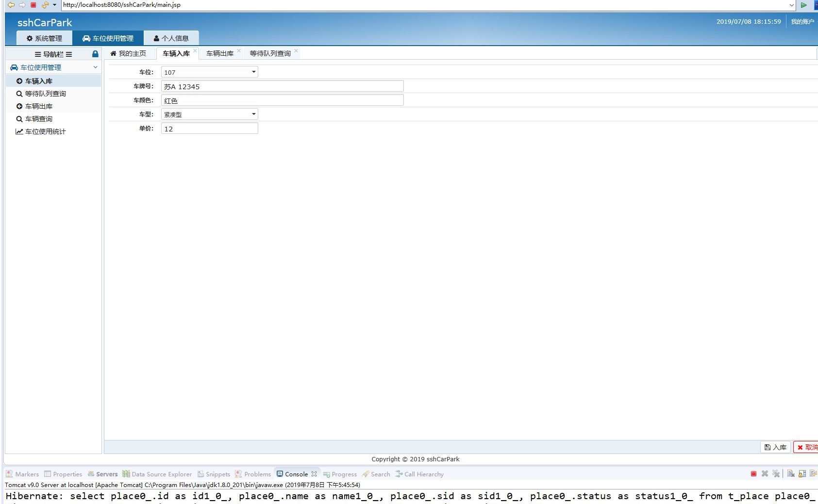Select the 车位使用管理 top menu tab
Image resolution: width=818 pixels, height=504 pixels.
pyautogui.click(x=108, y=38)
